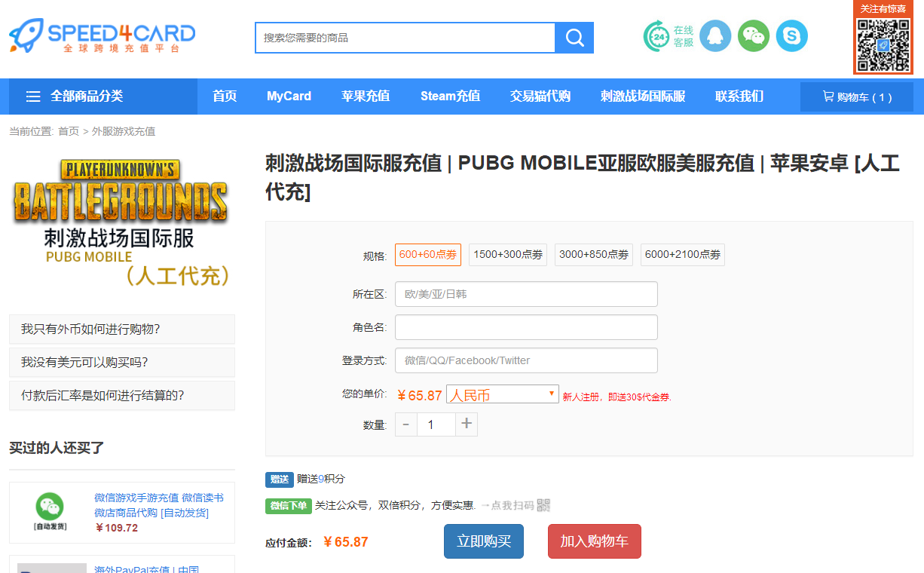This screenshot has width=924, height=573.
Task: Open the 人民币 currency dropdown
Action: [x=503, y=394]
